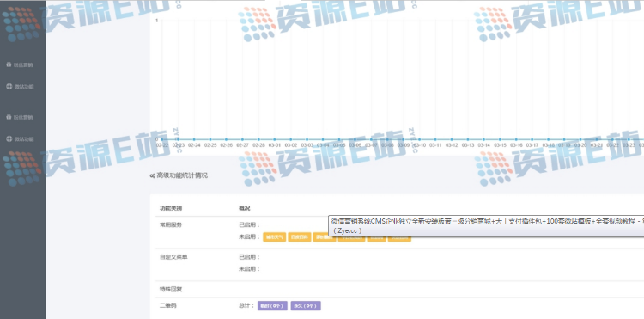644x319 pixels.
Task: Select the chart data point for 03-14
Action: tap(483, 139)
